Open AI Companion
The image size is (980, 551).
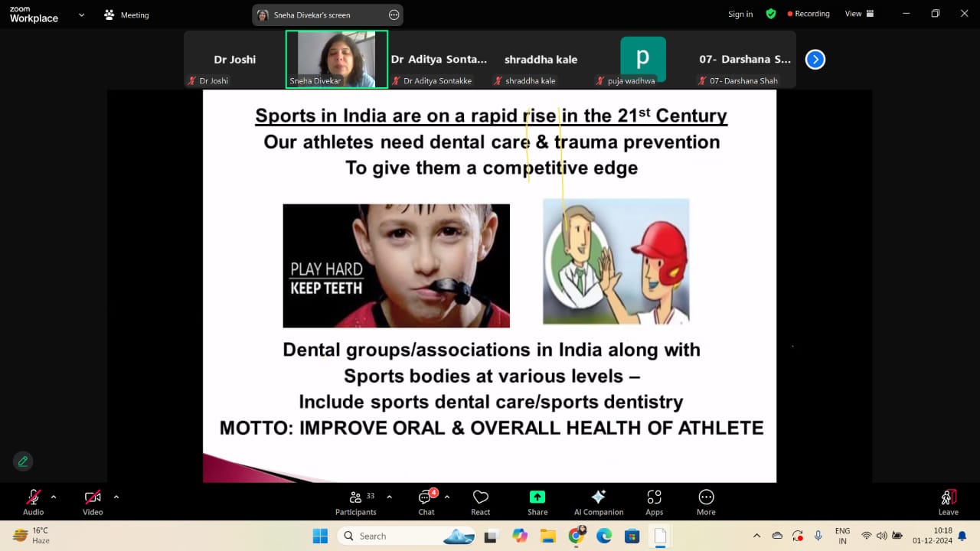[599, 501]
